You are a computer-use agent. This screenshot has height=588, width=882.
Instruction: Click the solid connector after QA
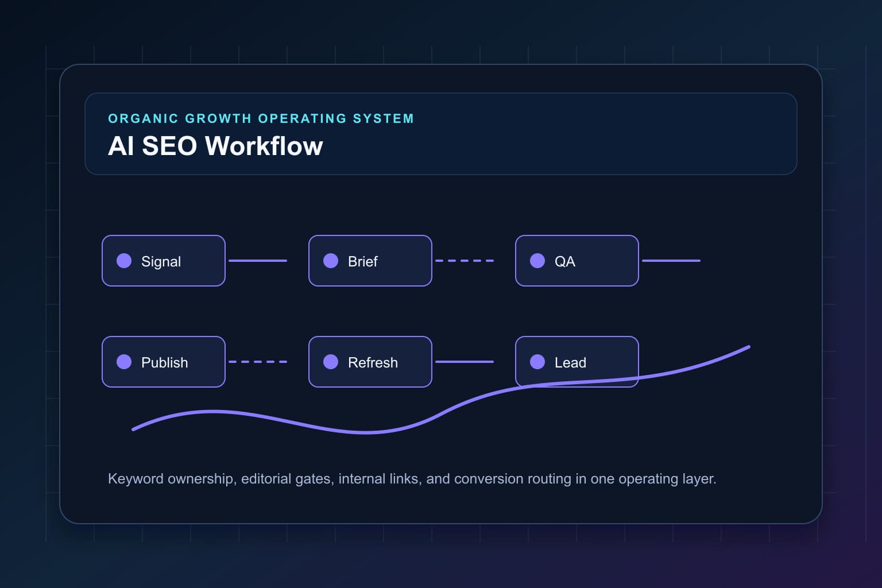click(671, 261)
